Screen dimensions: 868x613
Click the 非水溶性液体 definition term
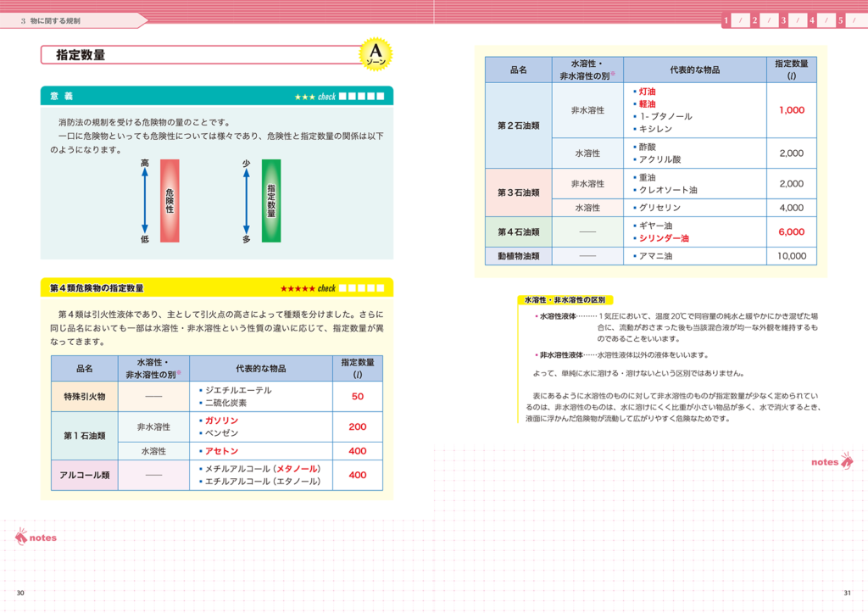(561, 355)
